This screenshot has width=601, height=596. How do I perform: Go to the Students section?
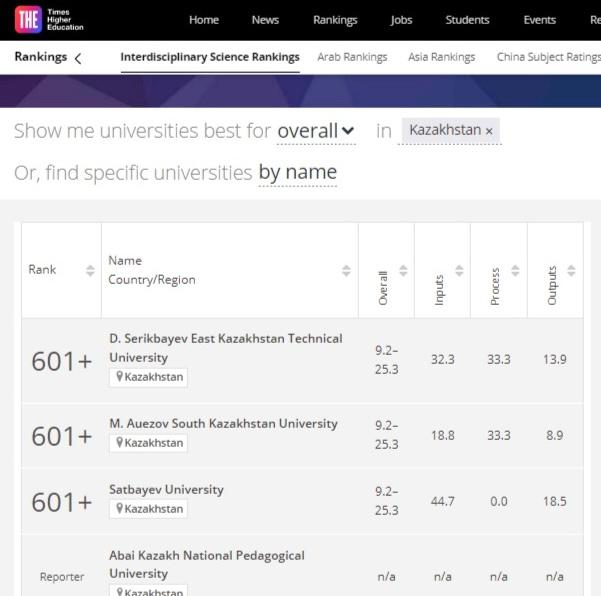pos(467,20)
